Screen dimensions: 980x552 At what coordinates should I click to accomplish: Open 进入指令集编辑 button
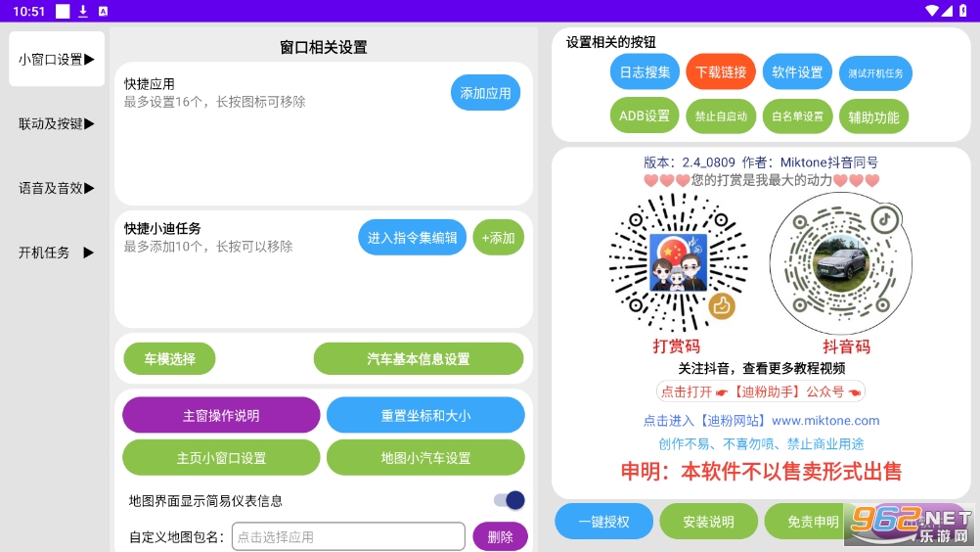(412, 238)
